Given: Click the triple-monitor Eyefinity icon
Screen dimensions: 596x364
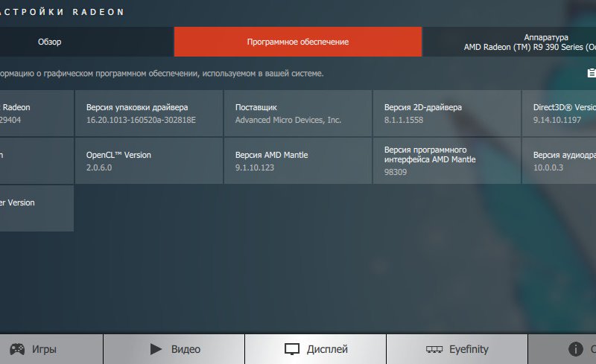Looking at the screenshot, I should pos(434,349).
